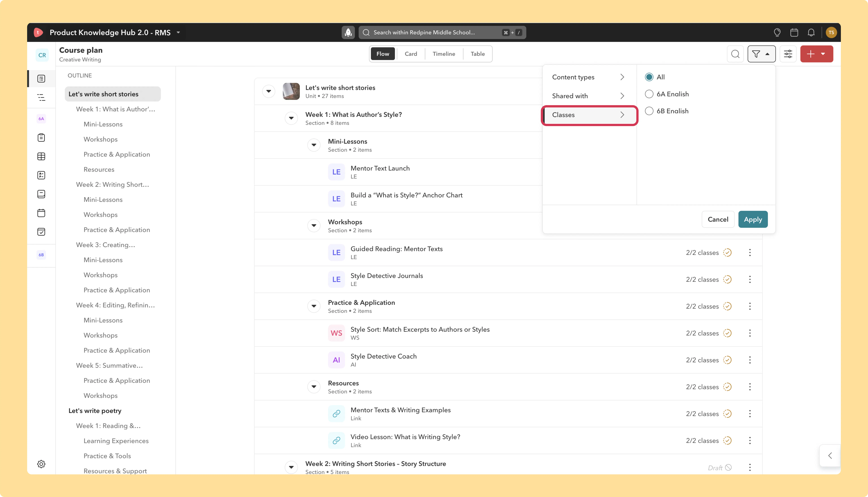This screenshot has width=868, height=497.
Task: Open more options for Style Detective Coach
Action: point(750,360)
